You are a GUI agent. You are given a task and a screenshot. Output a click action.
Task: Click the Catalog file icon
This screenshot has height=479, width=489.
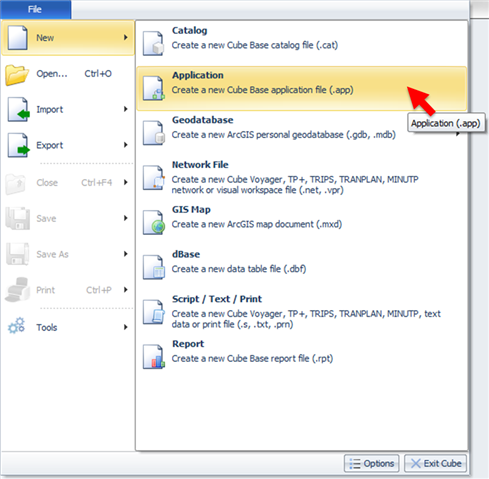pos(153,43)
